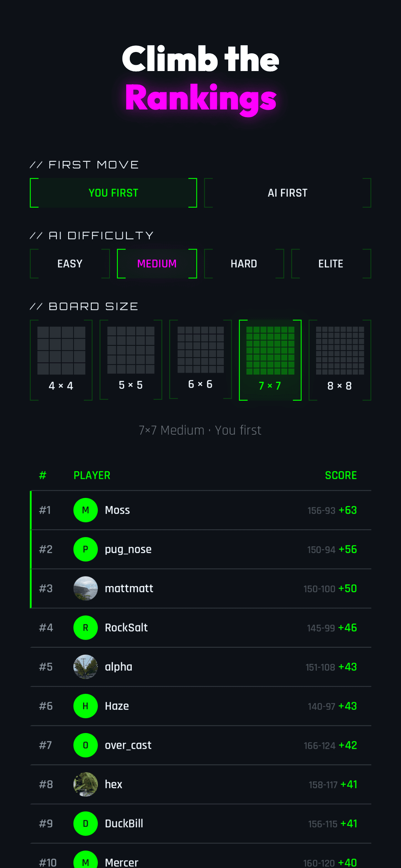Open hex's leaf photo avatar
This screenshot has width=401, height=868.
click(86, 784)
